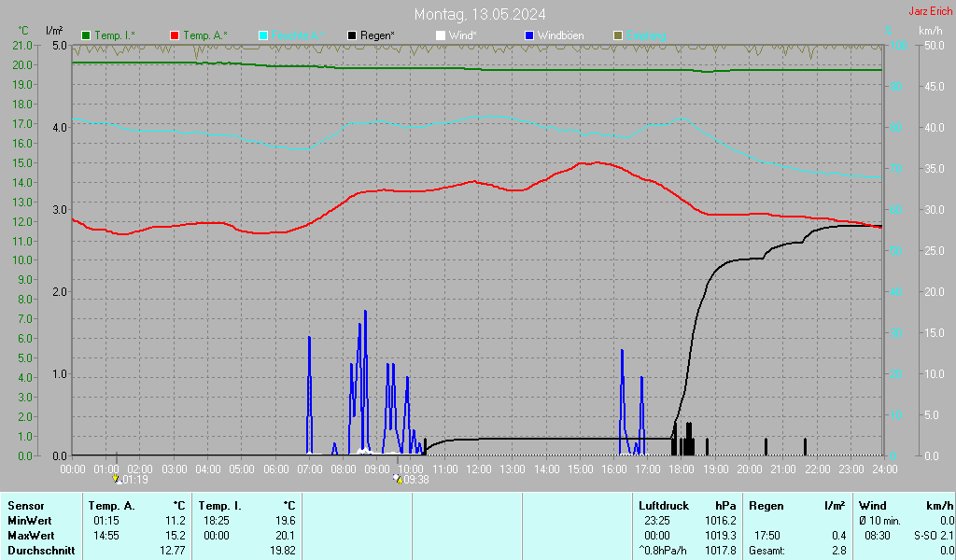Click the marker icon at 01:19

(x=118, y=479)
